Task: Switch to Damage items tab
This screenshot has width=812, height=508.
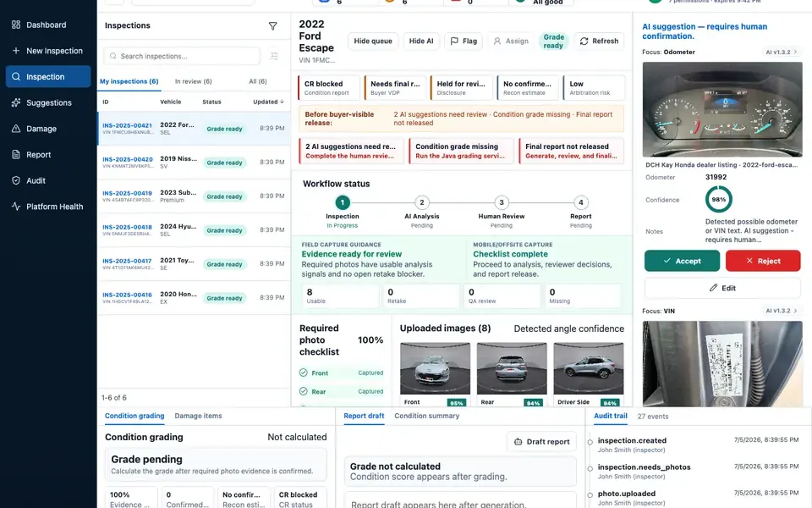Action: click(x=198, y=416)
